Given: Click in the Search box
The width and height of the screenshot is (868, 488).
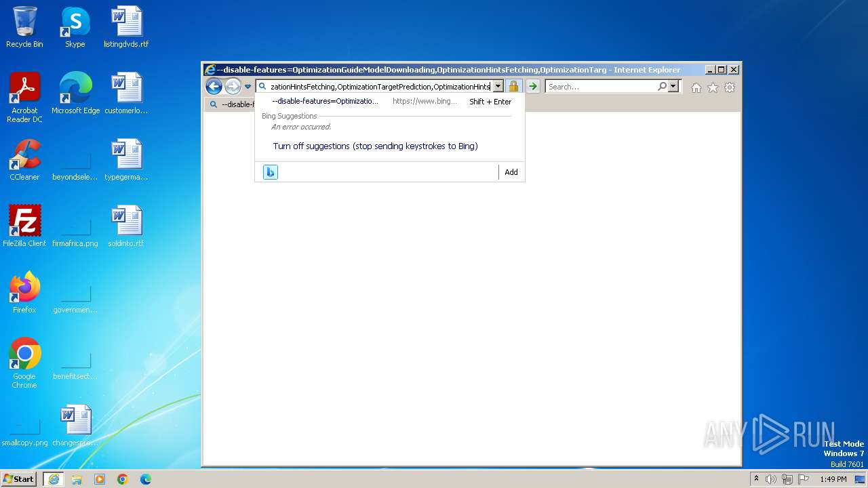Looking at the screenshot, I should [x=601, y=87].
